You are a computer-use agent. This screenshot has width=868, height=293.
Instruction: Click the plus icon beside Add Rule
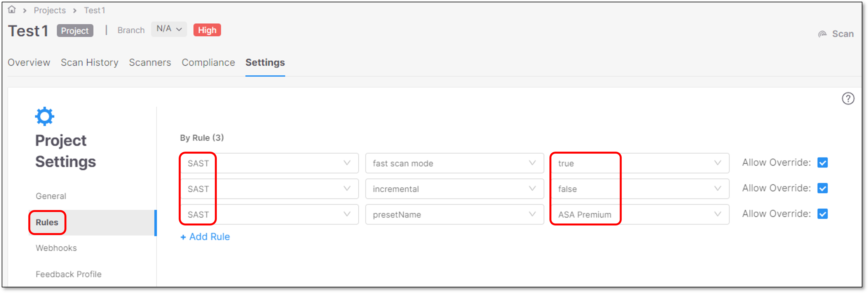click(183, 237)
